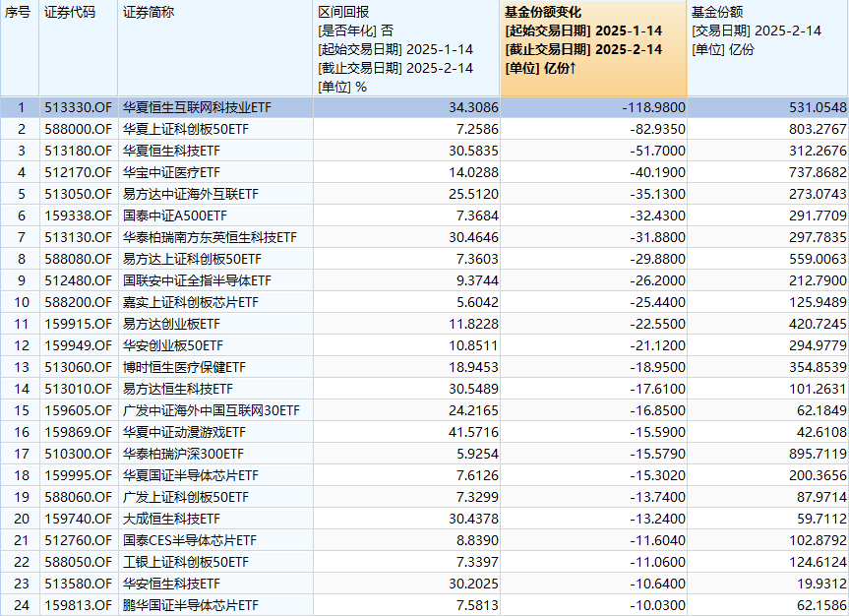This screenshot has height=616, width=849.
Task: Select 华安恒生科技ETF name cell
Action: click(x=215, y=585)
